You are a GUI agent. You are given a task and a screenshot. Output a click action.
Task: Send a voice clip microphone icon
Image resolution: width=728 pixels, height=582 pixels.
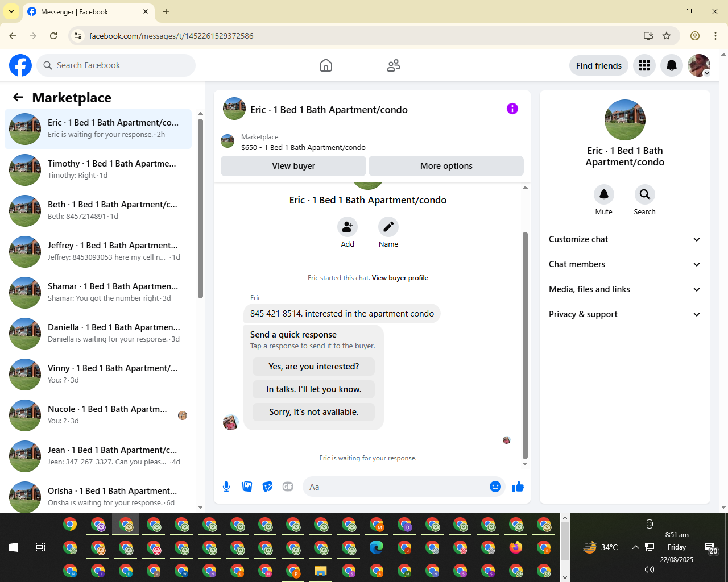pos(226,487)
